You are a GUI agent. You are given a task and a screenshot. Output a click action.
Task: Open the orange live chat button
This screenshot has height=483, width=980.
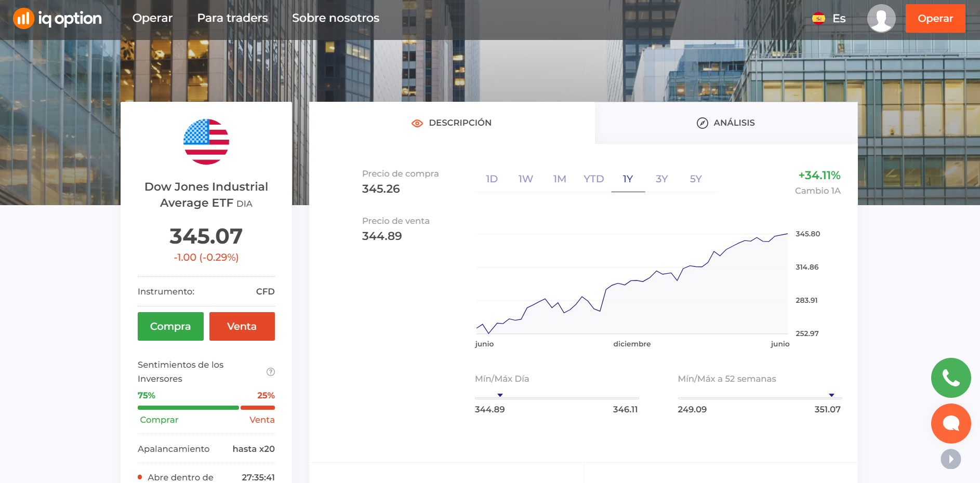point(951,423)
